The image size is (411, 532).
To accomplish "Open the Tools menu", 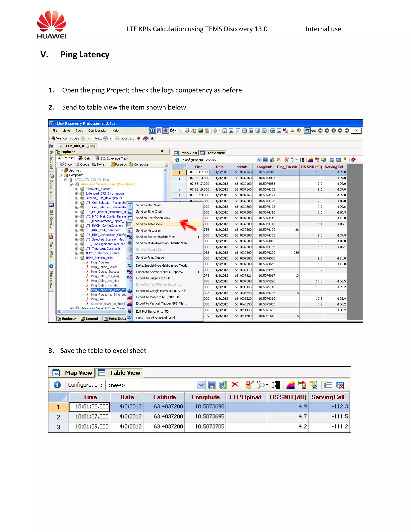I will (79, 130).
